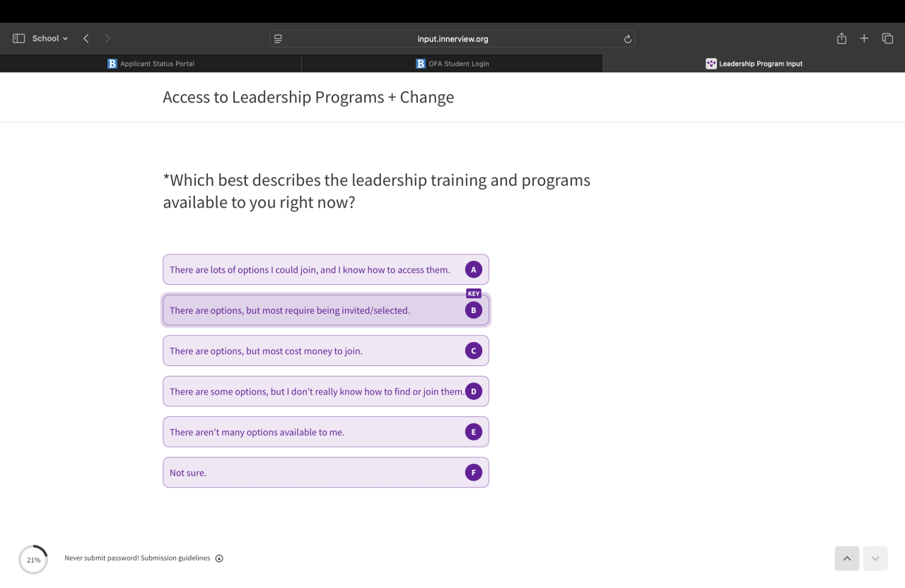Open the Share menu icon
The width and height of the screenshot is (905, 588).
pos(841,39)
